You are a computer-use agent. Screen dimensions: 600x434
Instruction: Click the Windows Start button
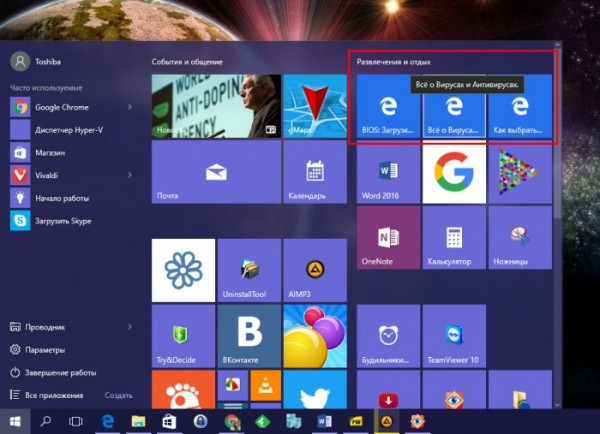(15, 421)
